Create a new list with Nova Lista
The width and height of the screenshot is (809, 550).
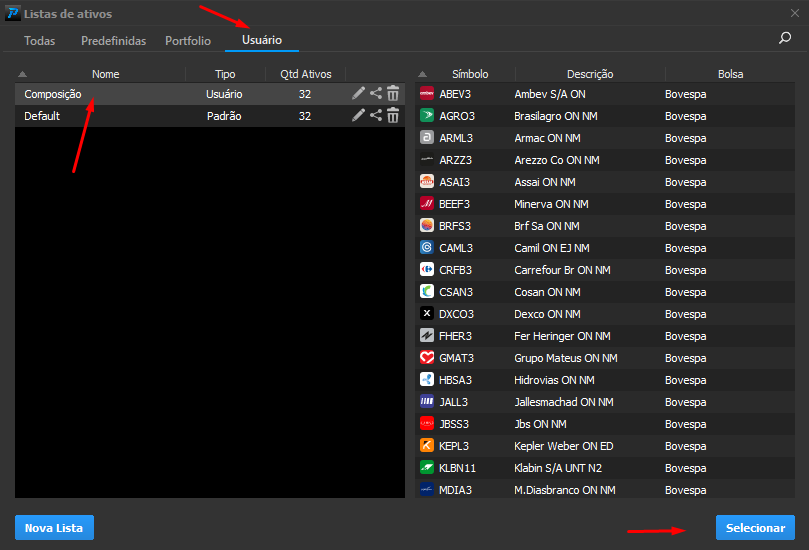(54, 528)
